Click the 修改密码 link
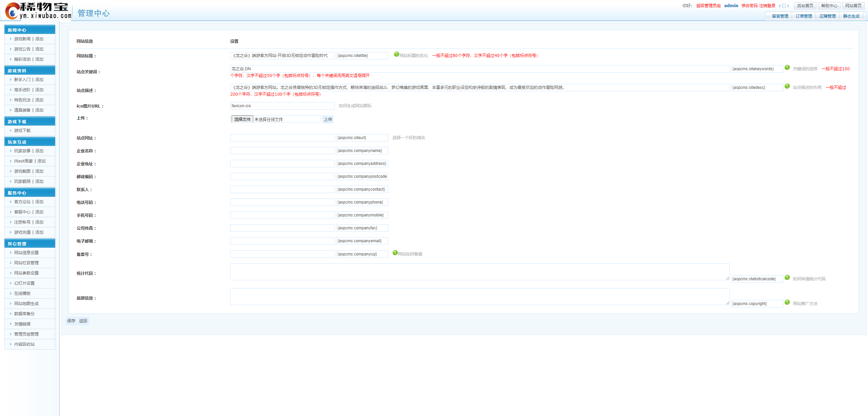868x416 pixels. coord(749,6)
